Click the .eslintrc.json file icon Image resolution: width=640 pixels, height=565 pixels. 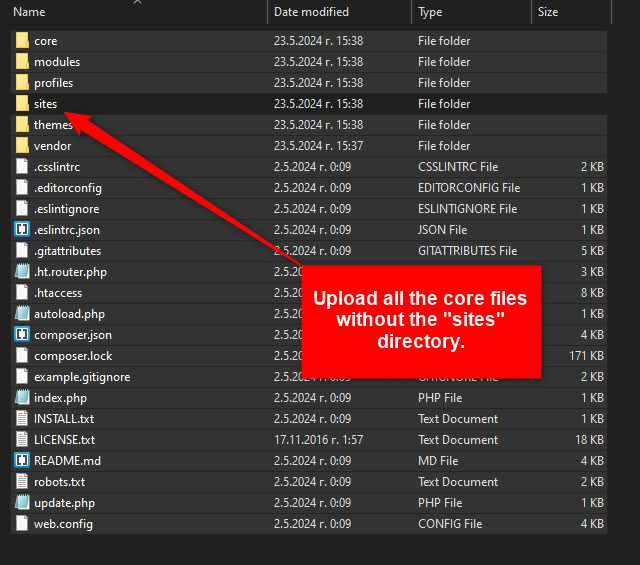point(22,230)
